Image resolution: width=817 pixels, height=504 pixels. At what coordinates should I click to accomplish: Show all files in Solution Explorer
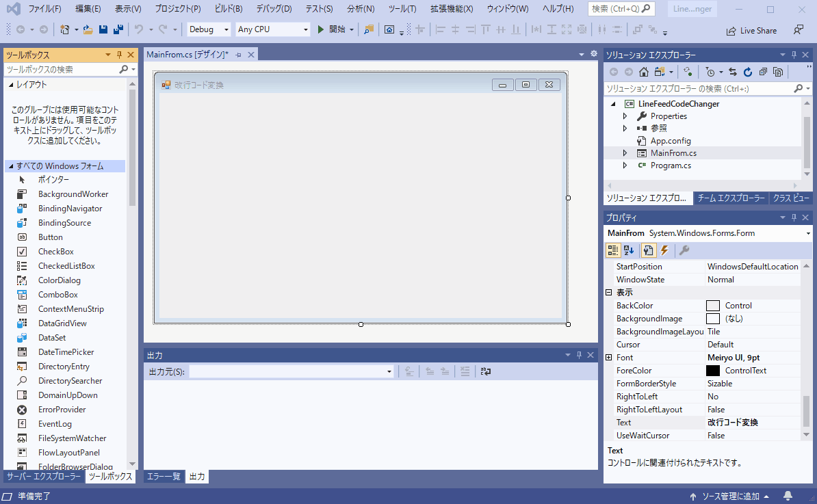(778, 72)
